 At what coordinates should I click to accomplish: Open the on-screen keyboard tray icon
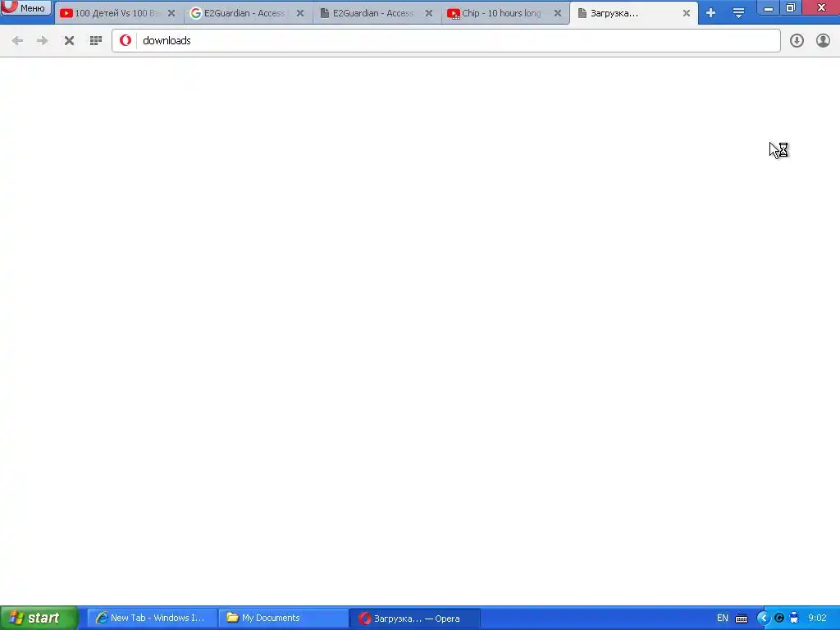[742, 619]
